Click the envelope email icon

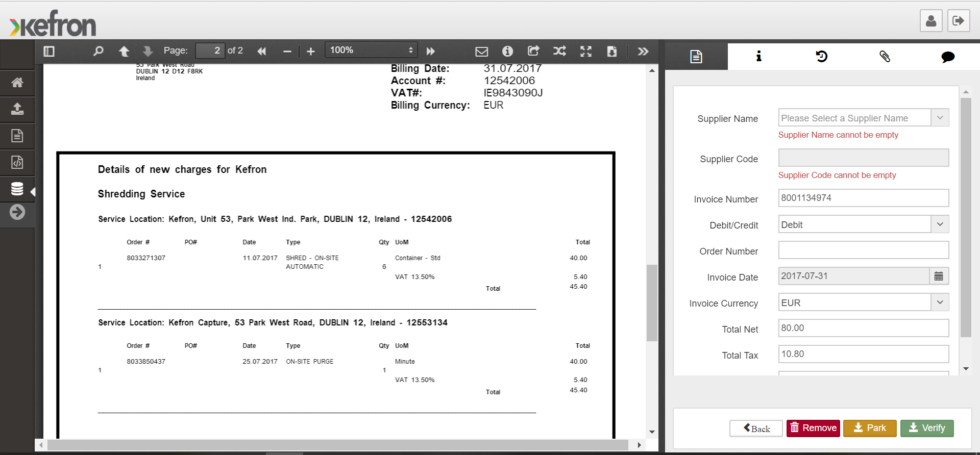pos(481,51)
